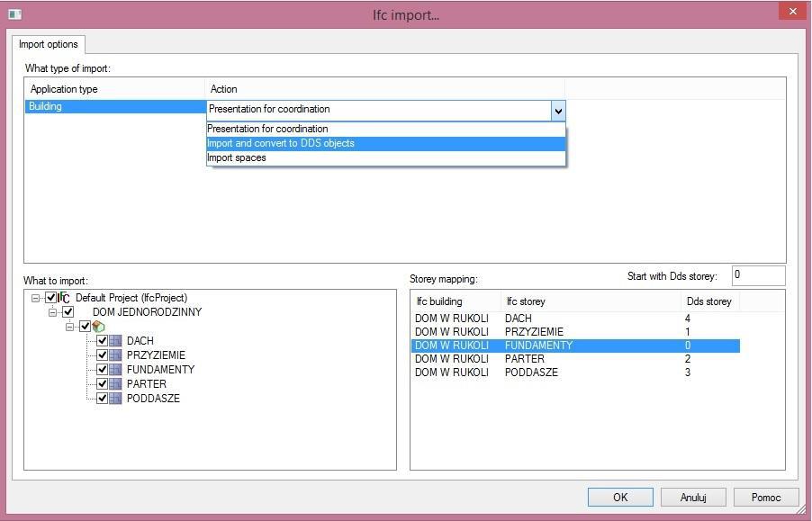Viewport: 812px width, 521px height.
Task: Click the Anuluj button
Action: tap(692, 497)
